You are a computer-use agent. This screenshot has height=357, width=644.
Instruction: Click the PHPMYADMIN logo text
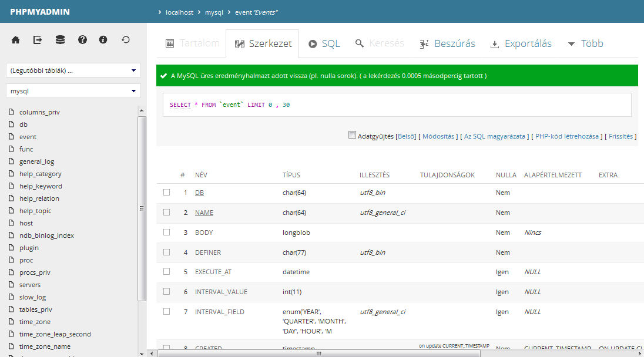point(40,12)
